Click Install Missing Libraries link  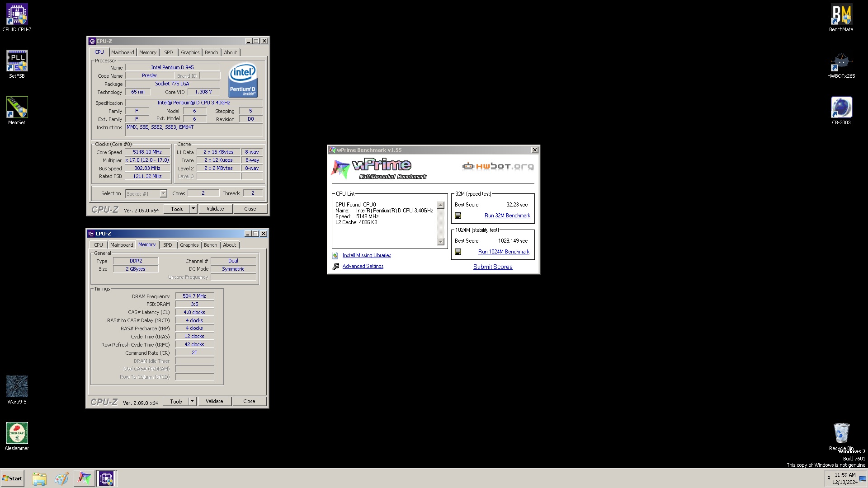point(367,256)
